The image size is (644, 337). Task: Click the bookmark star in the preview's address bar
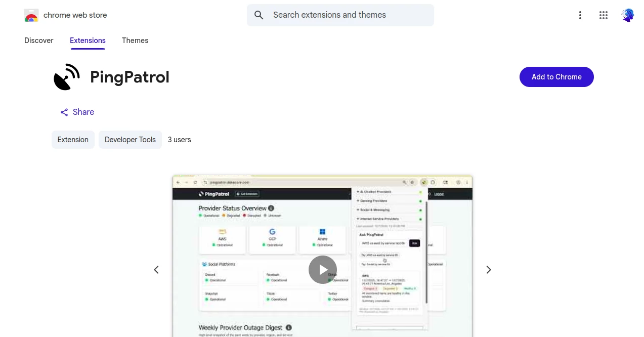(x=412, y=182)
